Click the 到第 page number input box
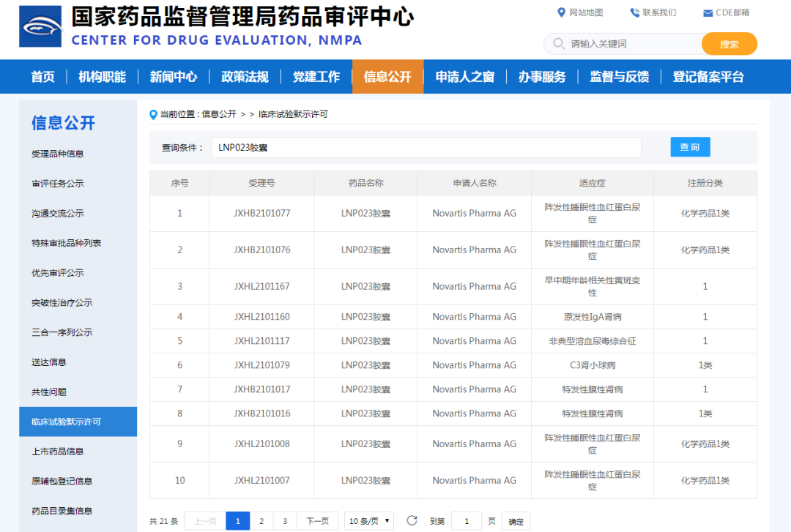 pyautogui.click(x=467, y=520)
